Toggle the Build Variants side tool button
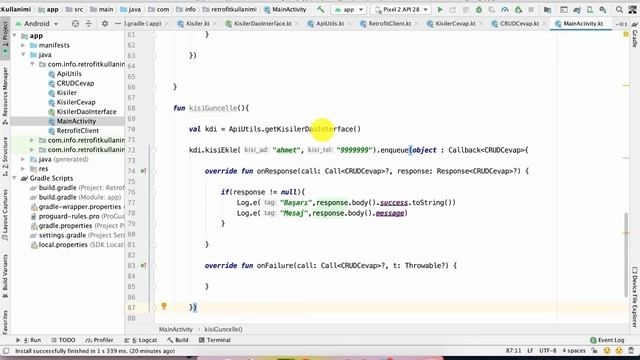The width and height of the screenshot is (640, 360). pos(5,276)
